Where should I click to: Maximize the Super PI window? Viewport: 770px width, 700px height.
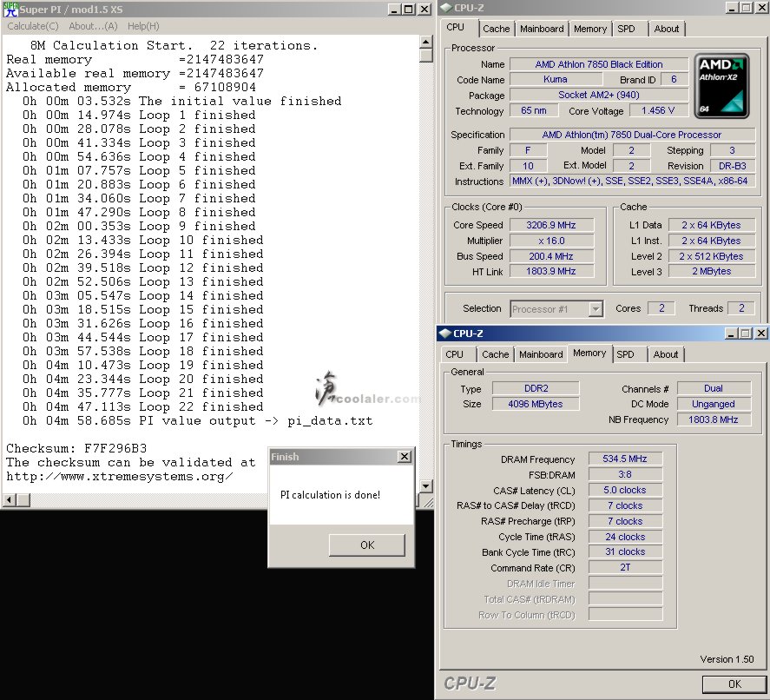(x=409, y=10)
